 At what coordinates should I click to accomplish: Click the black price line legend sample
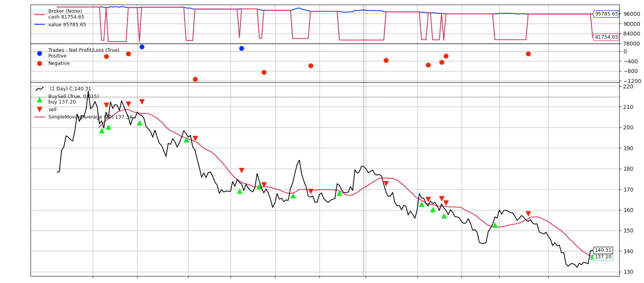click(x=39, y=89)
